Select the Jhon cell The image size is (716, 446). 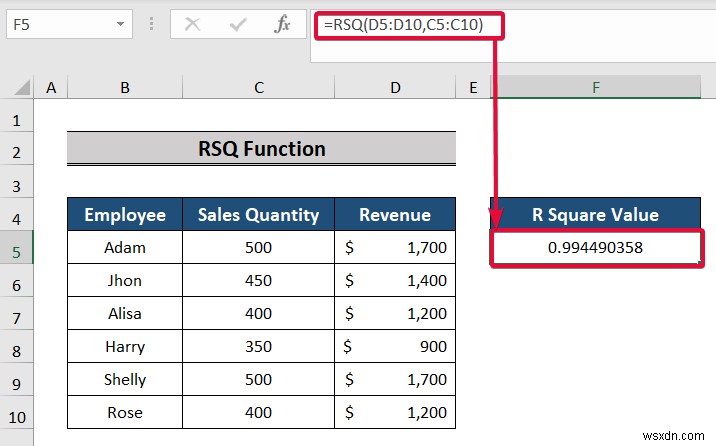(125, 280)
